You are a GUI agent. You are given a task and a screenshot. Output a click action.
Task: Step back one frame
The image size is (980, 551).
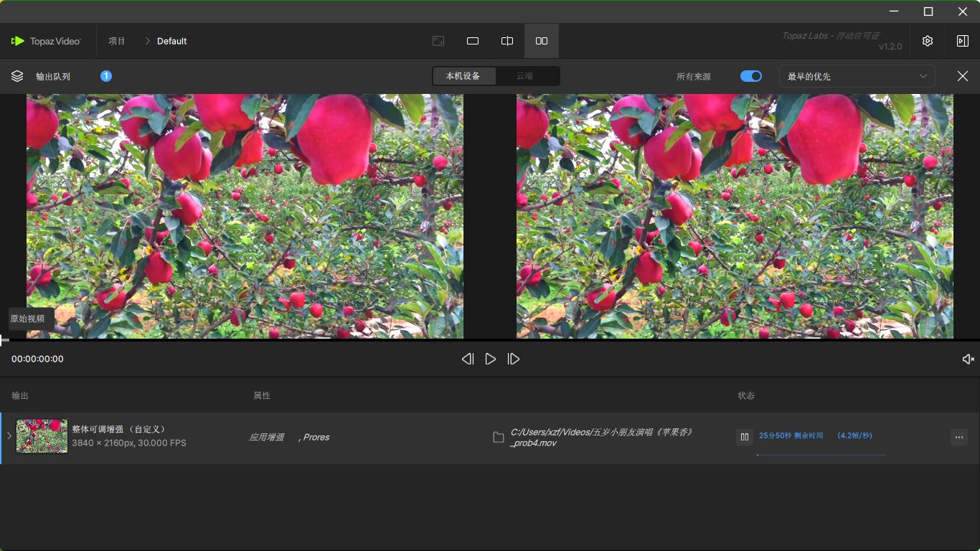pos(468,359)
